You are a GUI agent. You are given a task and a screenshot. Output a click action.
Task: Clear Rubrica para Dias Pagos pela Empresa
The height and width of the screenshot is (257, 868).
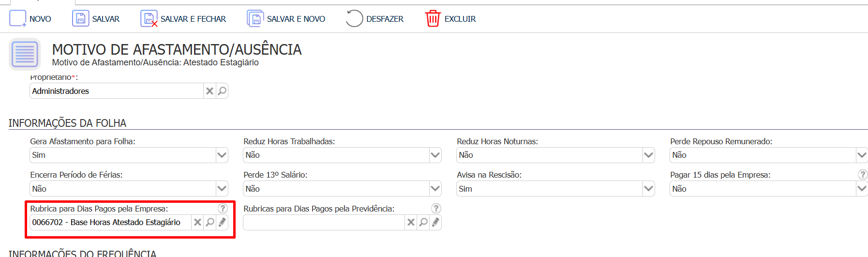[197, 222]
